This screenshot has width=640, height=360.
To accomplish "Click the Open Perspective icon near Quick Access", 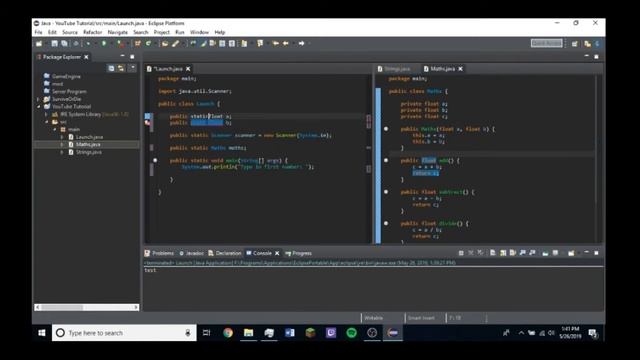I will [574, 43].
